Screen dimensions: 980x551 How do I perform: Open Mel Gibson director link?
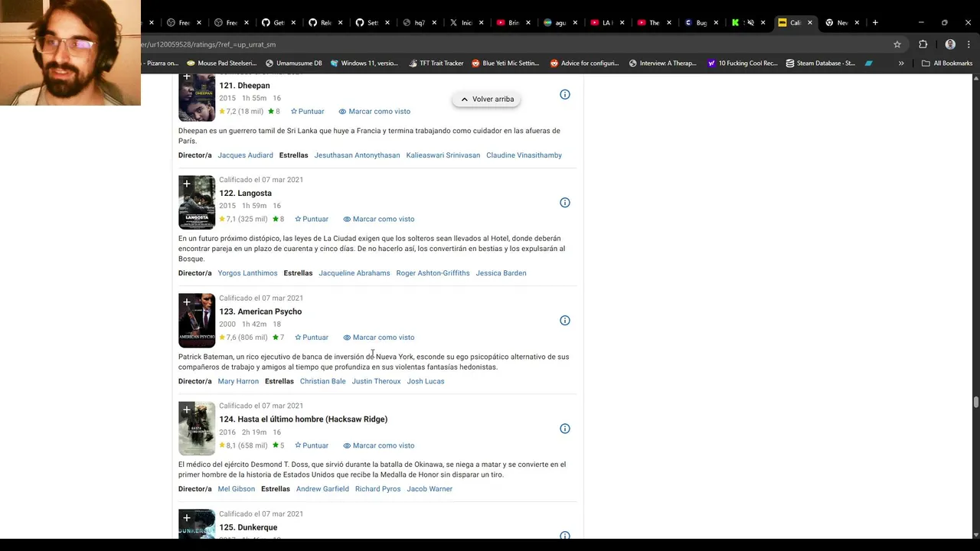tap(236, 489)
